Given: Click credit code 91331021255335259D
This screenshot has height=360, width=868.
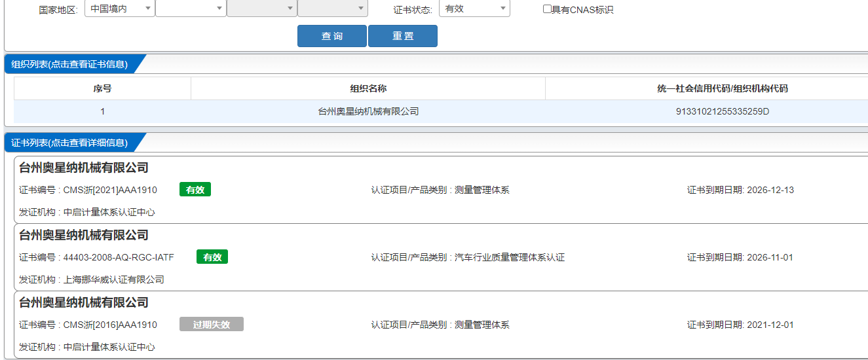Looking at the screenshot, I should click(722, 111).
